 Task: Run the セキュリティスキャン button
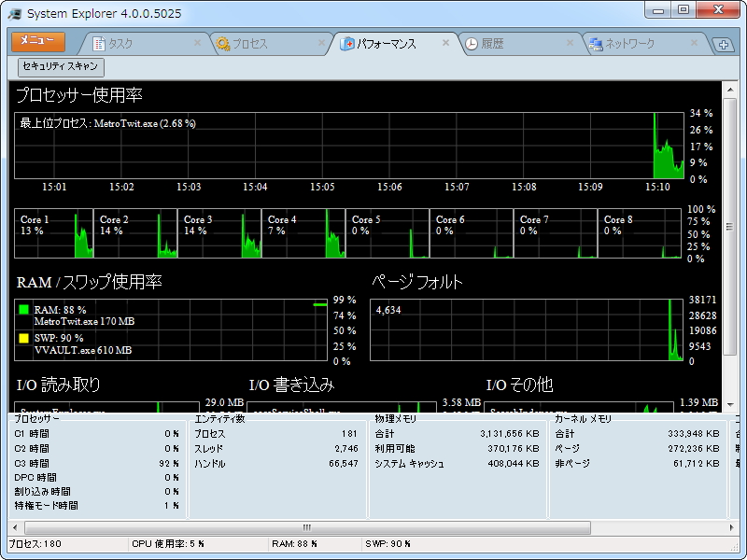pos(61,66)
